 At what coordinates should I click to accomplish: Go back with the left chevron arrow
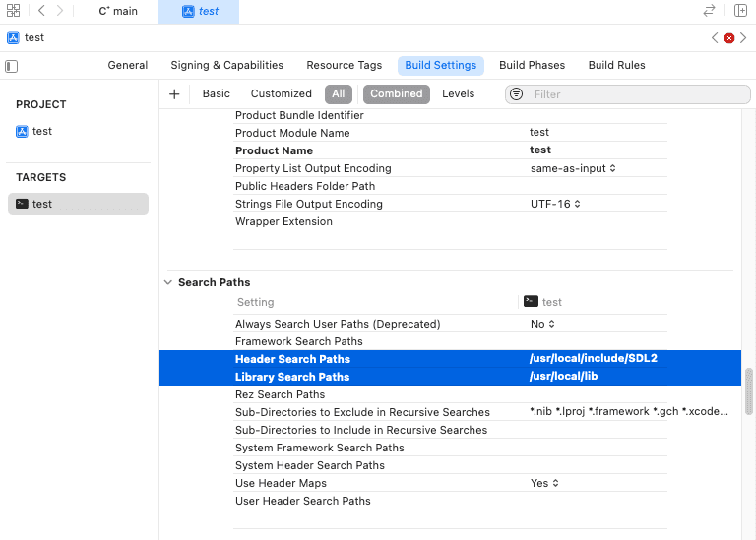click(x=41, y=11)
